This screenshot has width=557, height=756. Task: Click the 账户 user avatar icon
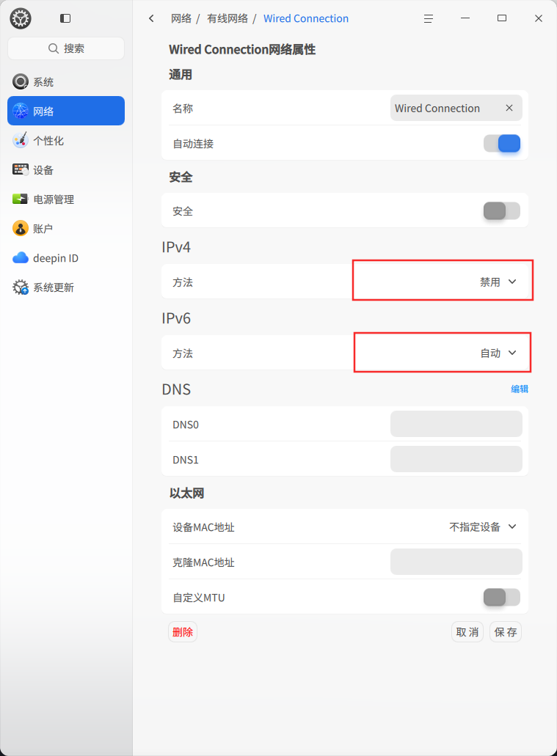[21, 228]
